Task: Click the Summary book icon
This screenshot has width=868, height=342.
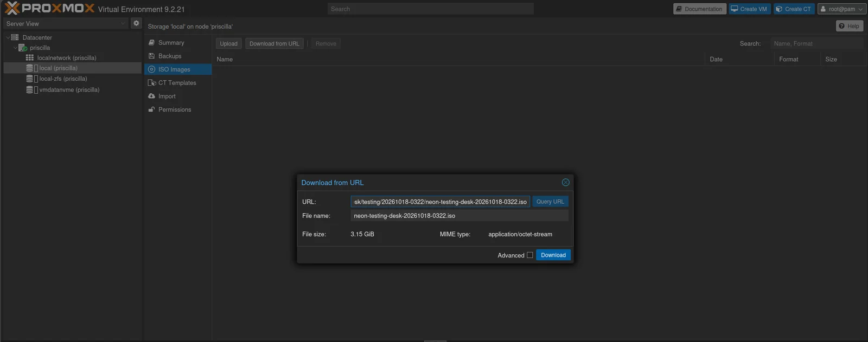Action: click(x=152, y=42)
